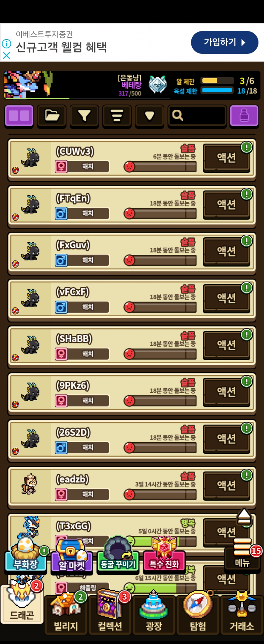Open the funnel filter icon
The image size is (264, 644).
[x=84, y=116]
